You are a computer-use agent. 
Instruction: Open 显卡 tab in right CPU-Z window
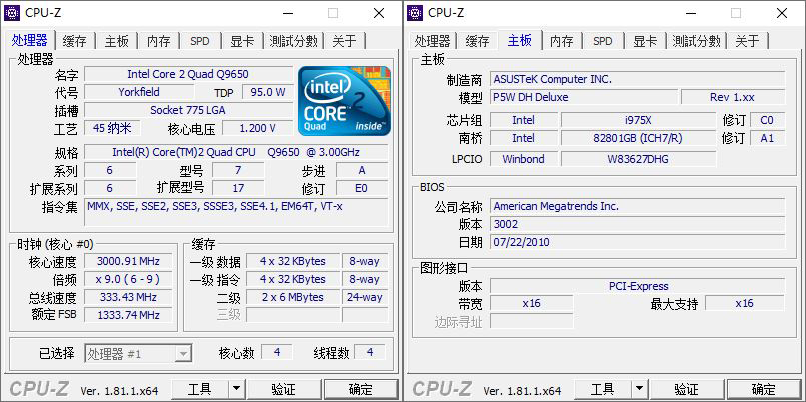click(645, 41)
